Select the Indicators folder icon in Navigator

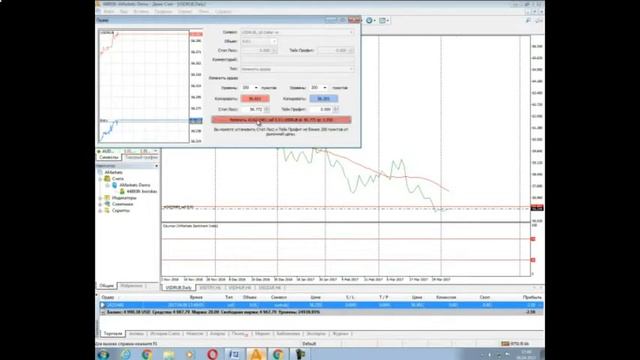(107, 198)
